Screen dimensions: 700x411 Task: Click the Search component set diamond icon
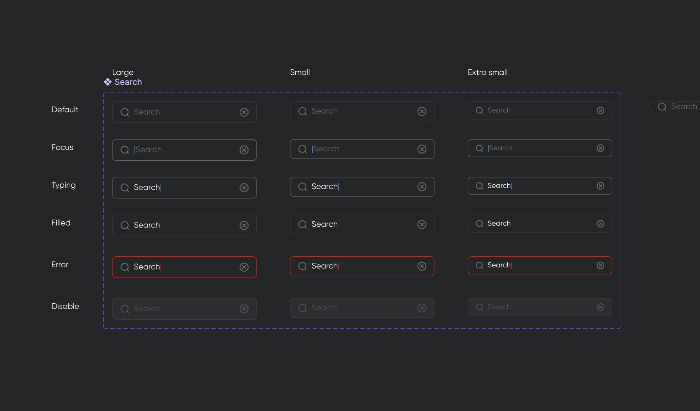coord(108,82)
